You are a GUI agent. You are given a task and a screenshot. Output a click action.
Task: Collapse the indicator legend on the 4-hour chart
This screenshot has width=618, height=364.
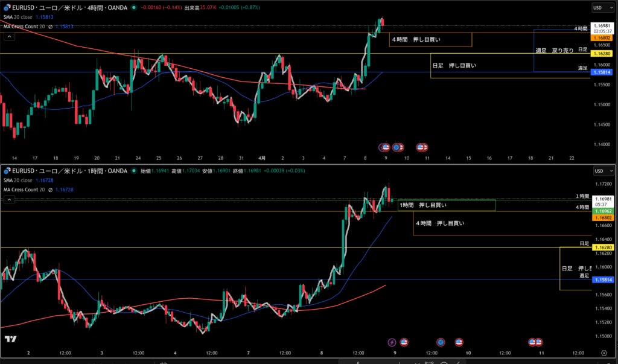9,36
